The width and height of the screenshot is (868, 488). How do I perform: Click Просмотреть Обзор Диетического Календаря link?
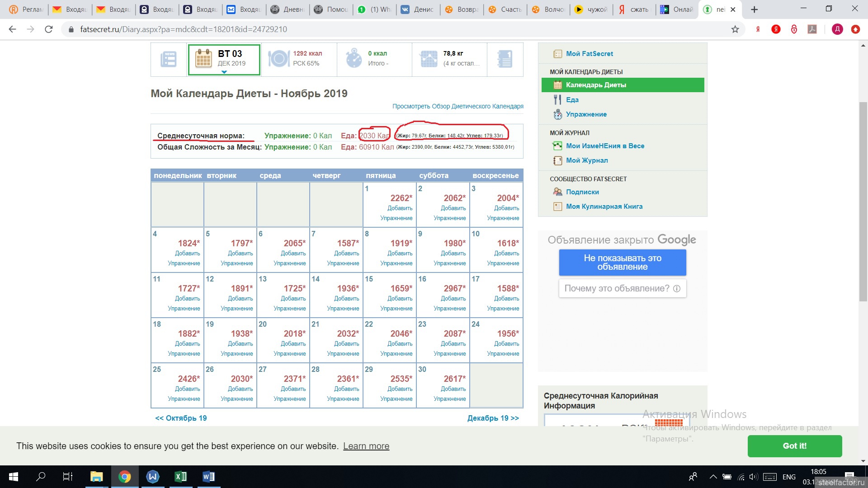point(458,106)
